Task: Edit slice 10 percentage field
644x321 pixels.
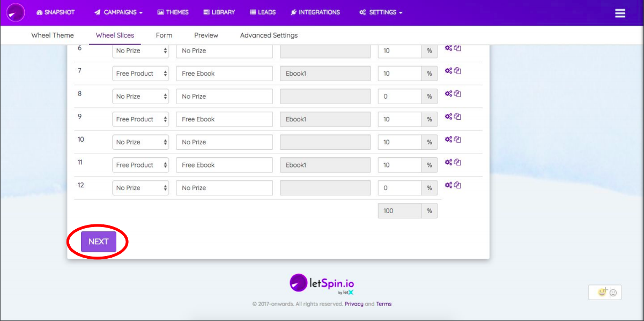Action: pos(399,142)
